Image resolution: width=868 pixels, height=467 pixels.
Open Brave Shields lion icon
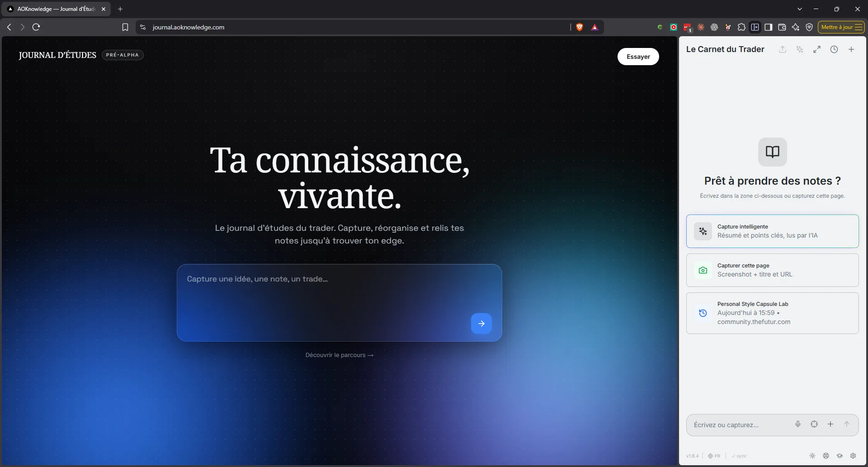[580, 27]
